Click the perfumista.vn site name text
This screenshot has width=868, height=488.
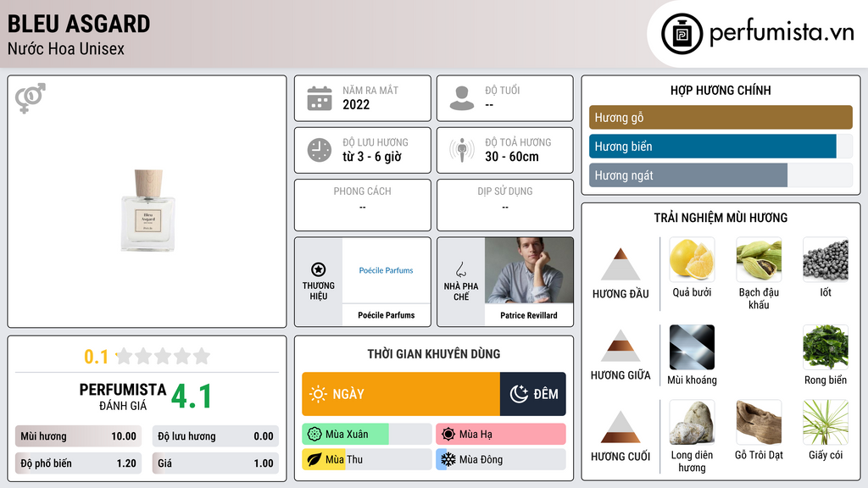782,33
